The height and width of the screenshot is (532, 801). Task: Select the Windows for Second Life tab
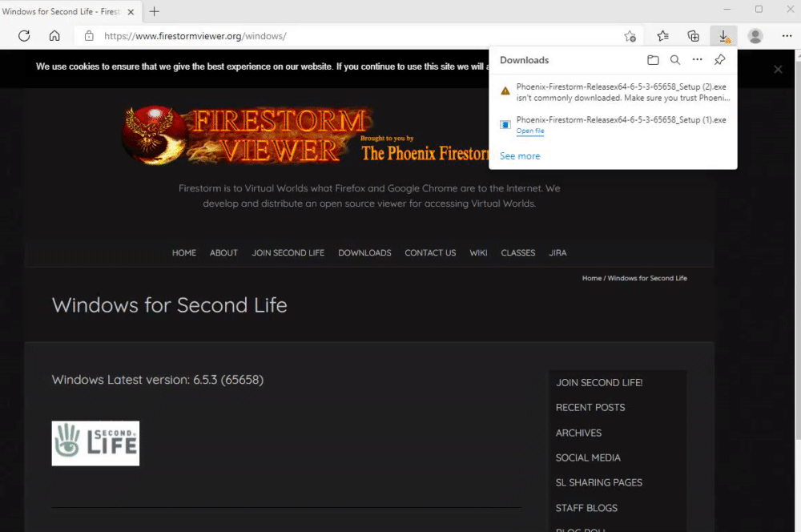click(x=62, y=11)
